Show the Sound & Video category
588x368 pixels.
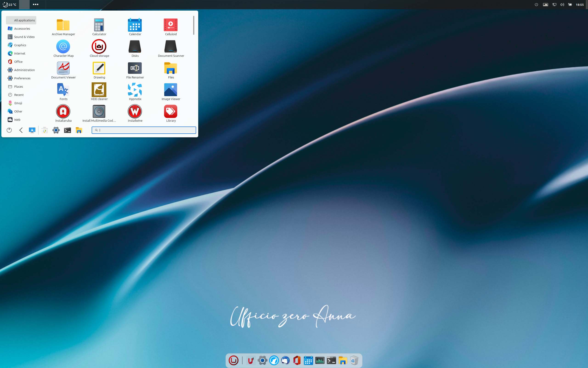21,37
